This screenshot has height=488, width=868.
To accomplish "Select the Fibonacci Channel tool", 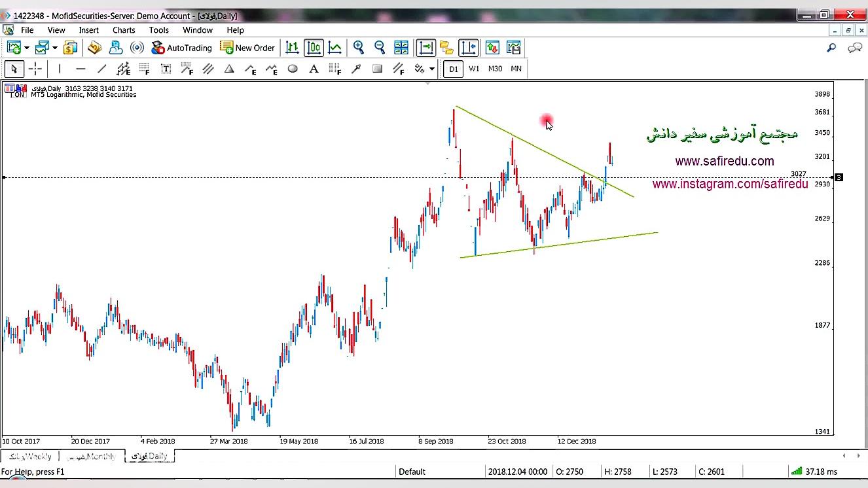I will tap(398, 69).
